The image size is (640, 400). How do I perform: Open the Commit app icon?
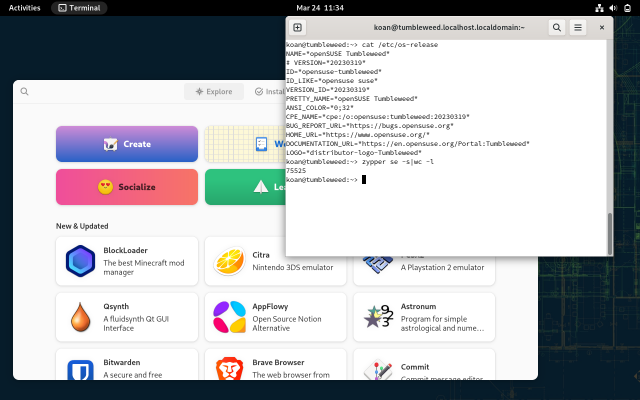coord(378,371)
